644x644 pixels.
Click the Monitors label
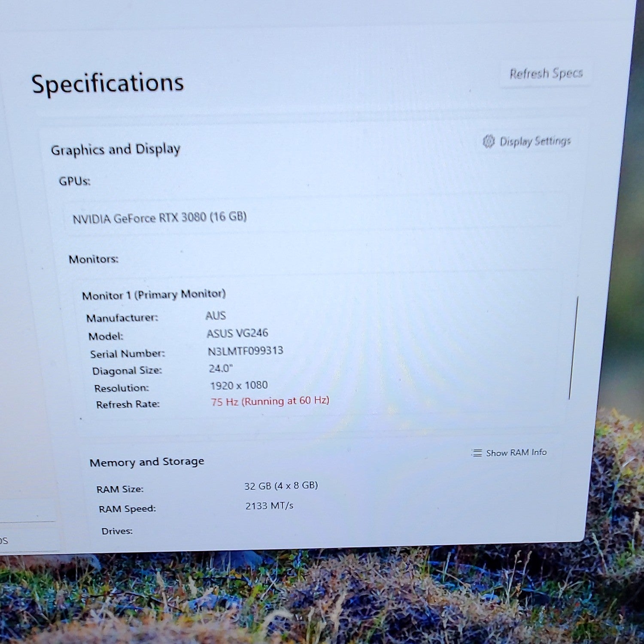(x=93, y=259)
